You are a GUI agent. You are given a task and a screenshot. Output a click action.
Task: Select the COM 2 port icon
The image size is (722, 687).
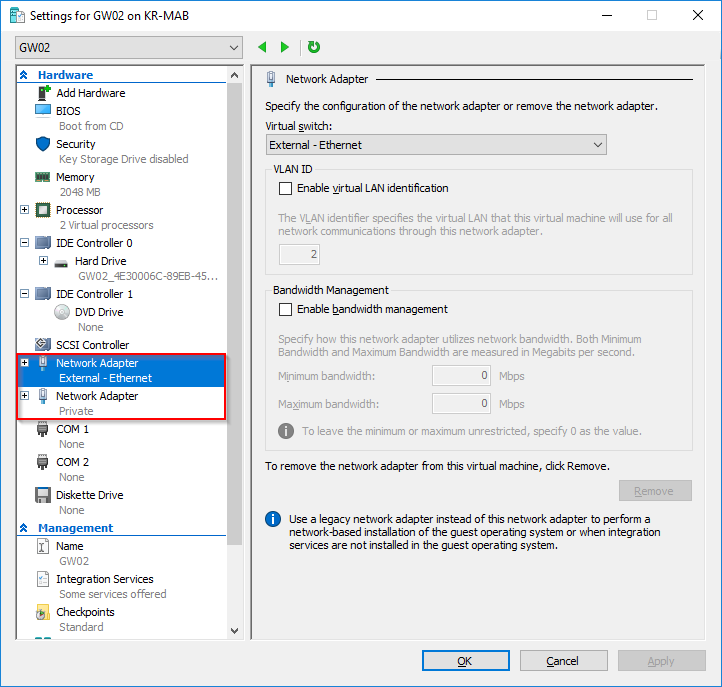(42, 462)
